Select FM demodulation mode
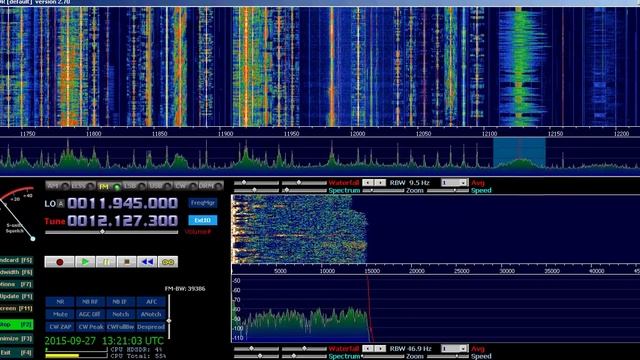The width and height of the screenshot is (640, 360). click(x=109, y=187)
